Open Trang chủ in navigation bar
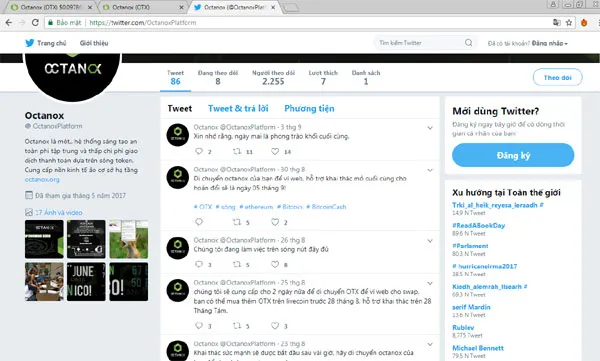 (52, 43)
